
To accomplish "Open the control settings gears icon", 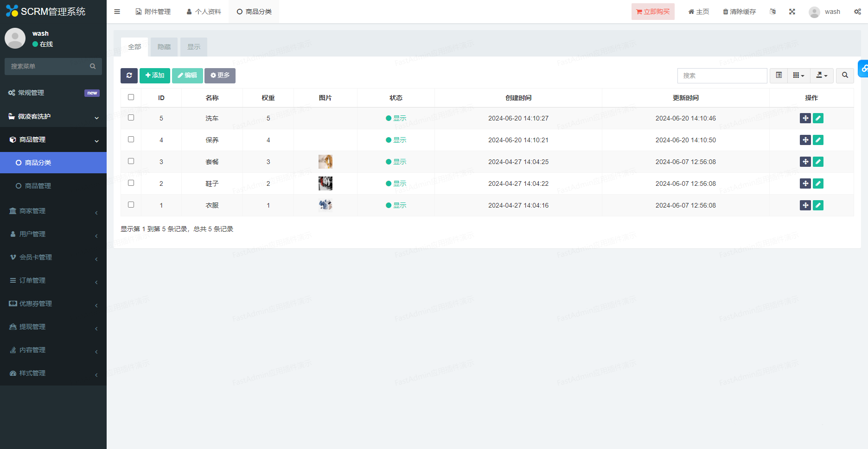I will [x=857, y=12].
